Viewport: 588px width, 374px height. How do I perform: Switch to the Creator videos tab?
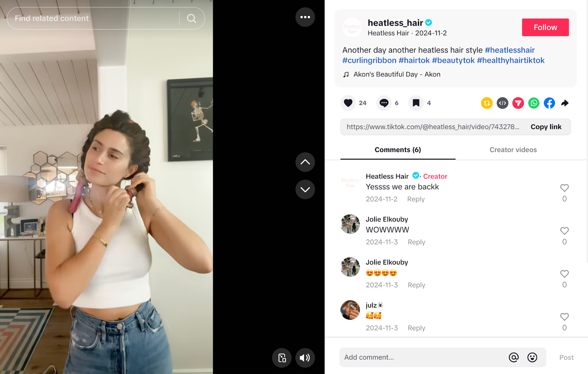(x=513, y=150)
